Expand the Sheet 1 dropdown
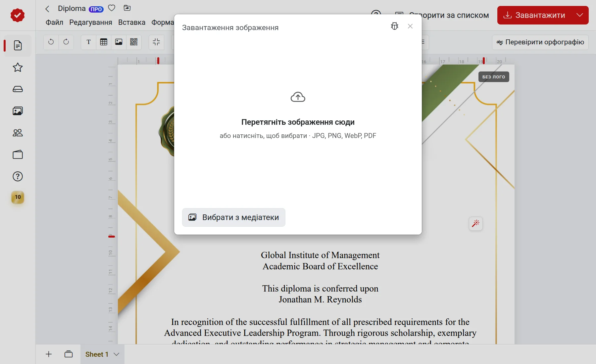 (x=116, y=354)
